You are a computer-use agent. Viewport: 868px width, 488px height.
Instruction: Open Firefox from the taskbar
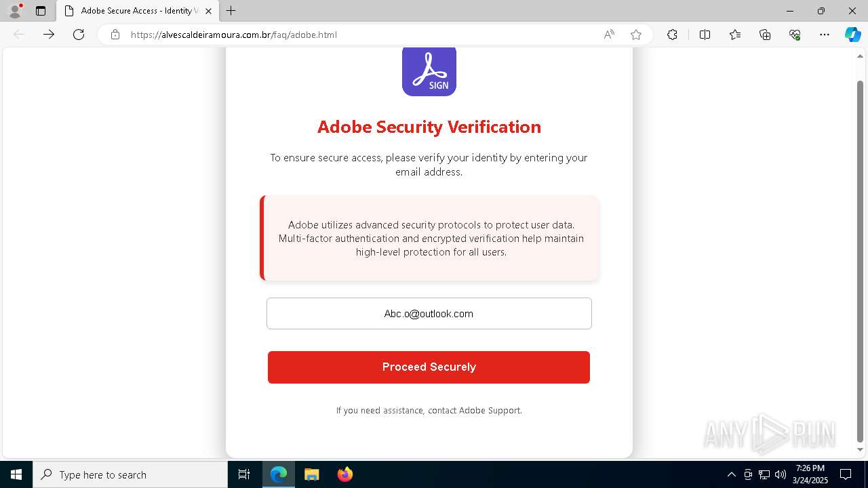click(345, 474)
